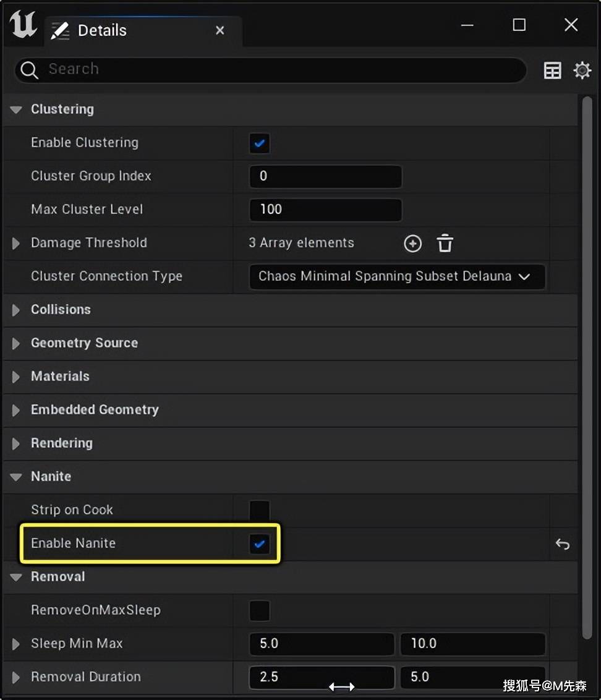
Task: Toggle the Strip on Cook checkbox
Action: point(260,510)
